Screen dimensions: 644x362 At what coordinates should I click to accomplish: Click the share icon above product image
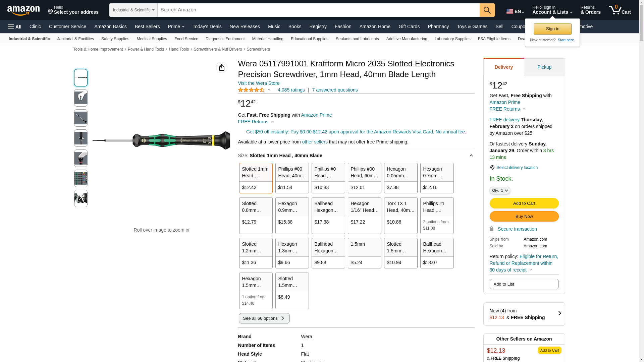click(x=221, y=67)
